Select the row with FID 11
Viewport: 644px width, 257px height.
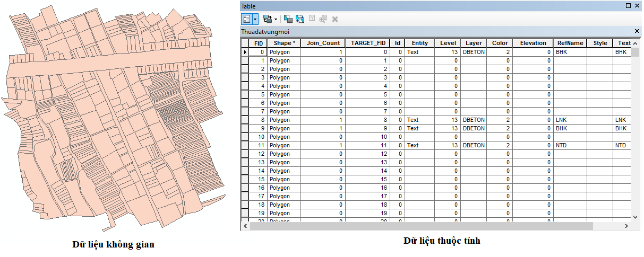point(245,145)
